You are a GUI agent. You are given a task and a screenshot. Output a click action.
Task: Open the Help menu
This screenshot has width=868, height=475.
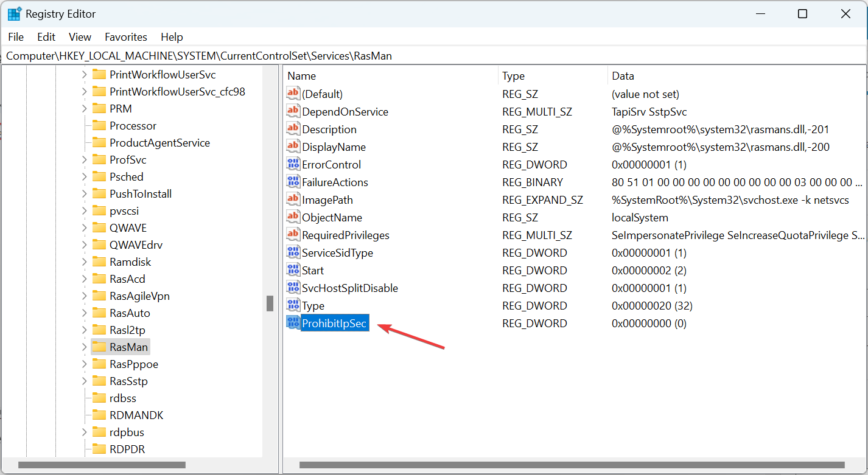point(172,37)
